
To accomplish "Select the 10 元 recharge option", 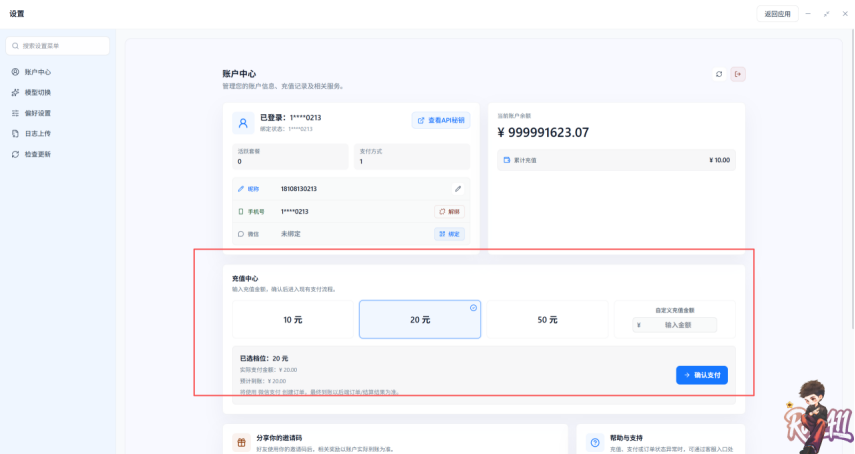I will [293, 319].
